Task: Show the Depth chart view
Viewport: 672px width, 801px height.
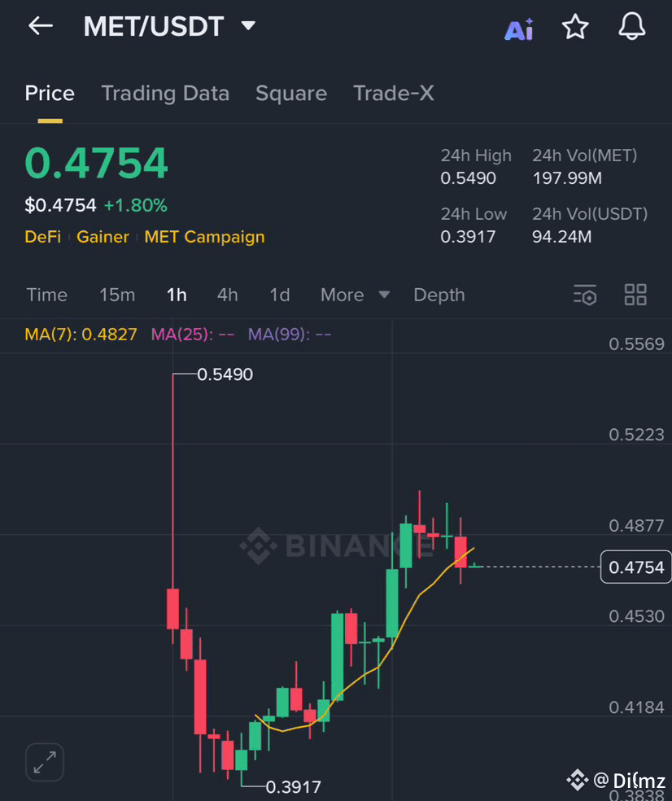Action: [439, 295]
